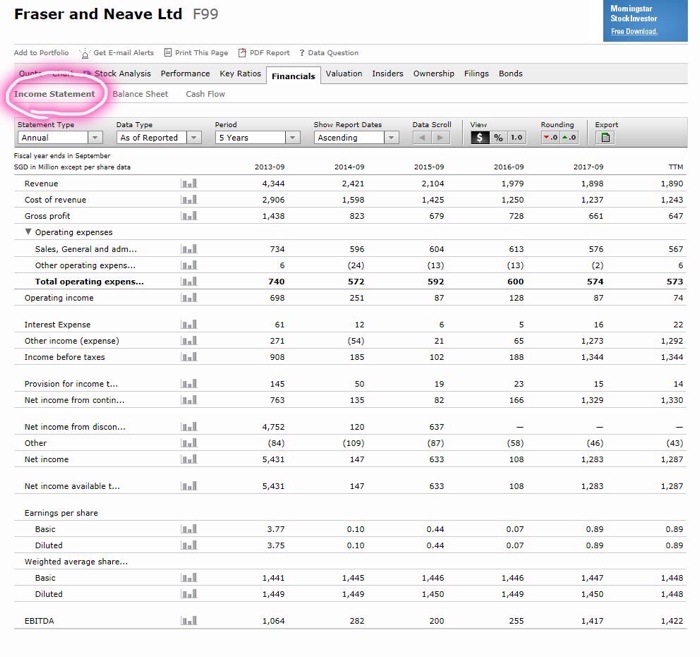Click the Provision for income taxes chart icon

pyautogui.click(x=189, y=383)
